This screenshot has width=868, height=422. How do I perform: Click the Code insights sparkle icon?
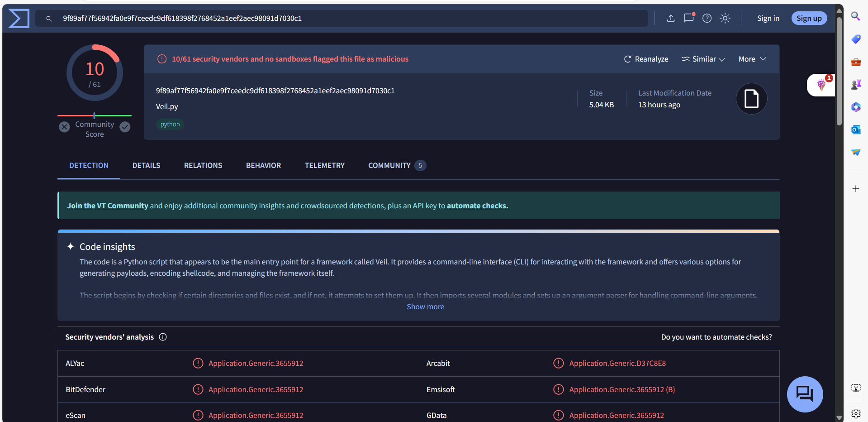(x=71, y=246)
